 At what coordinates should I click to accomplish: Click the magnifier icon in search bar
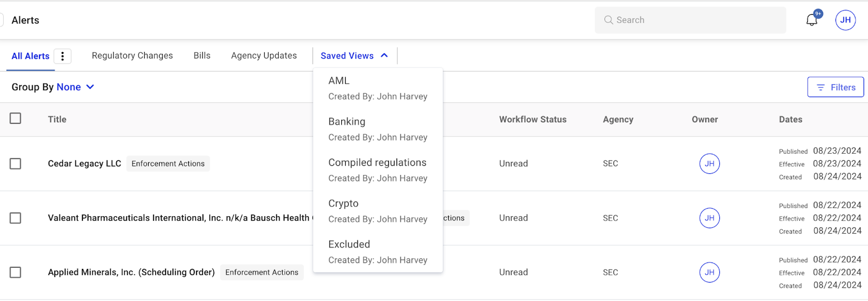pos(608,20)
